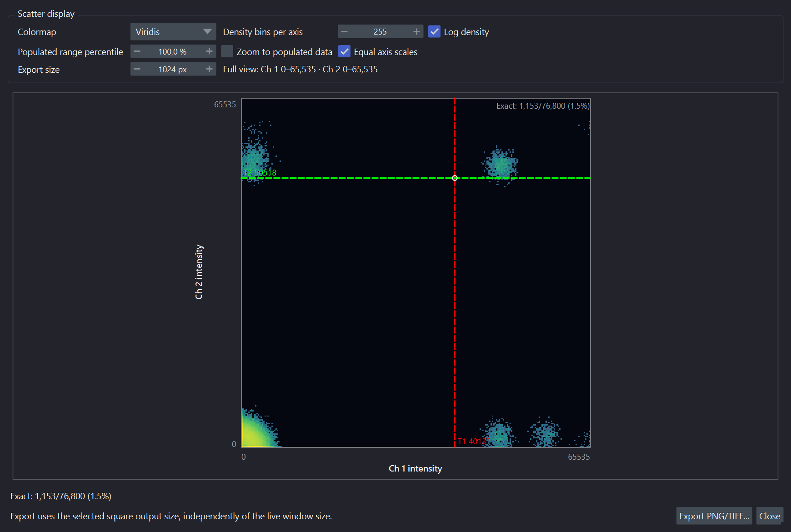Screen dimensions: 791x532
Task: Click the Ch 2 intensity axis label
Action: (199, 272)
